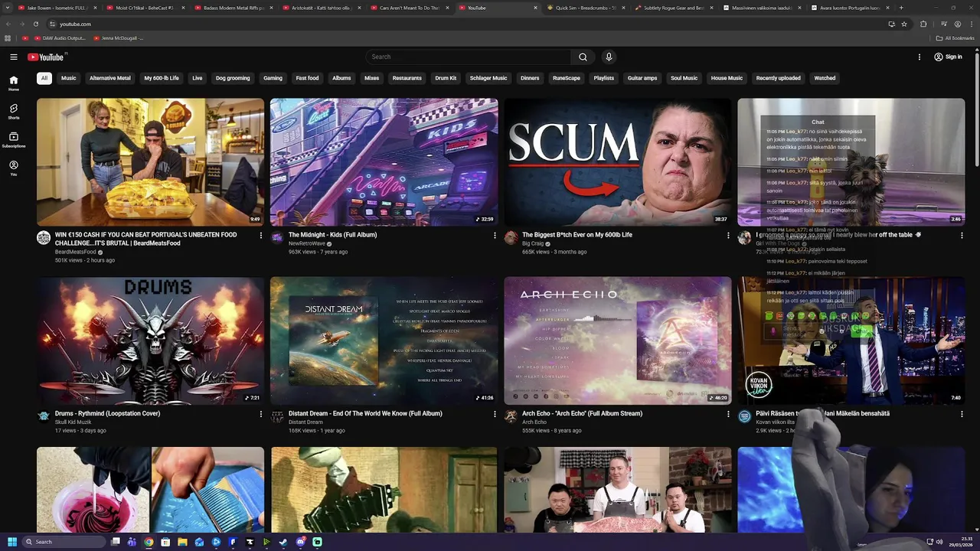The width and height of the screenshot is (980, 551).
Task: Open Jenna McDougall bookmark
Action: click(118, 37)
